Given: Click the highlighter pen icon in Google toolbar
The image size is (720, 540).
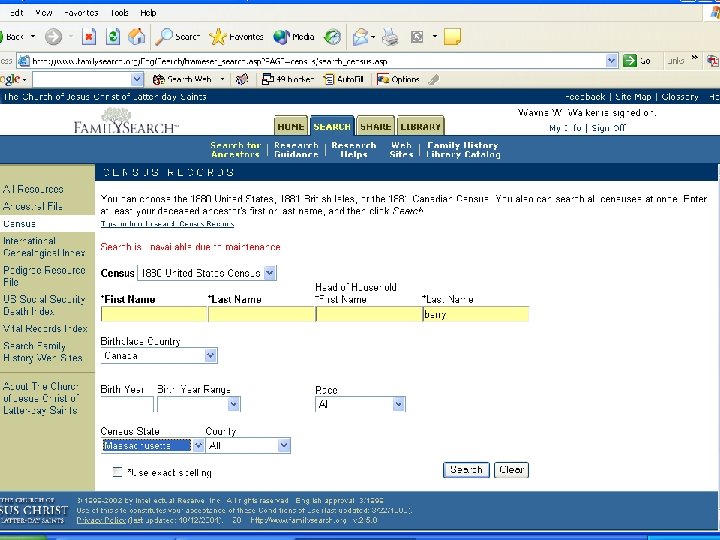Looking at the screenshot, I should point(433,79).
